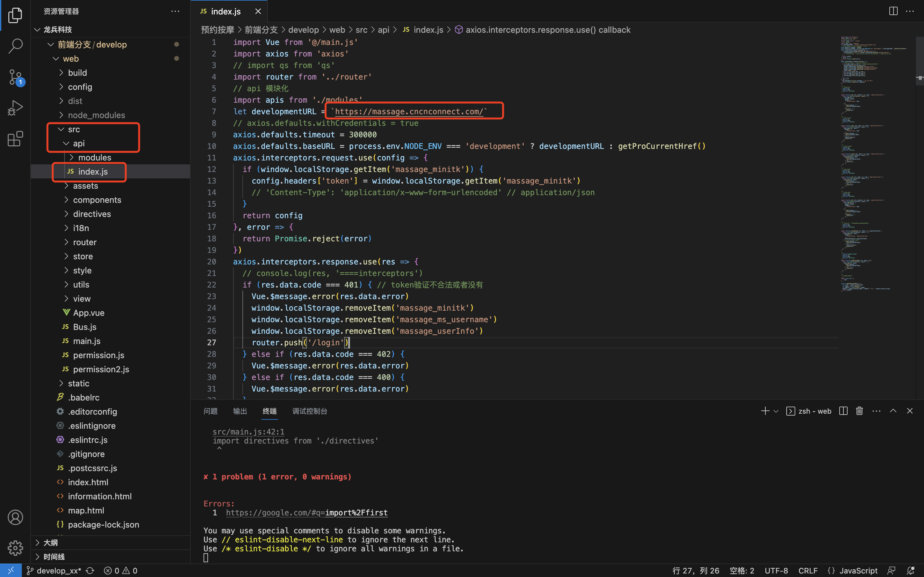Toggle notifications bell in status bar
Viewport: 924px width, 577px height.
tap(910, 571)
